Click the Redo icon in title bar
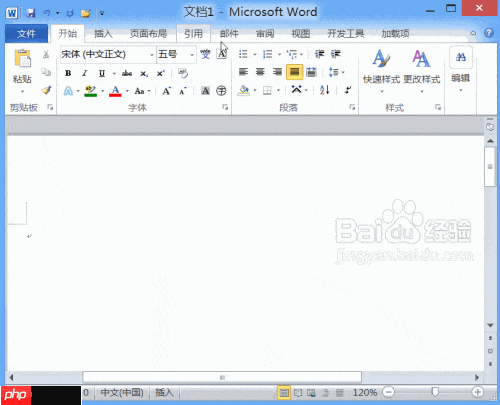Screen dimensions: 500x405 (70, 13)
